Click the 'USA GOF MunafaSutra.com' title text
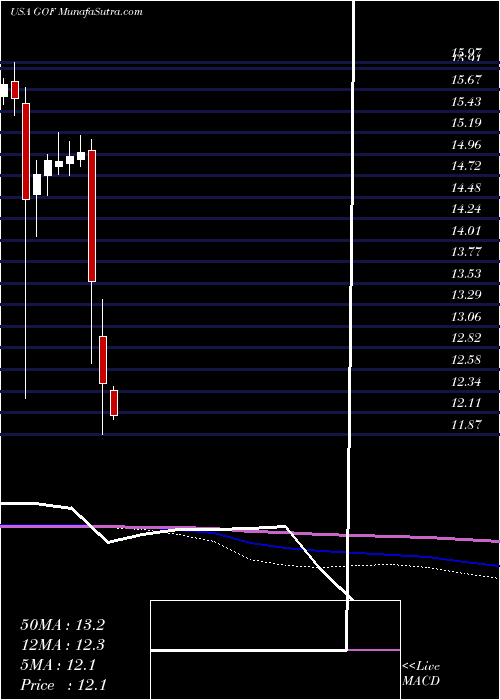Image resolution: width=500 pixels, height=700 pixels. [76, 12]
